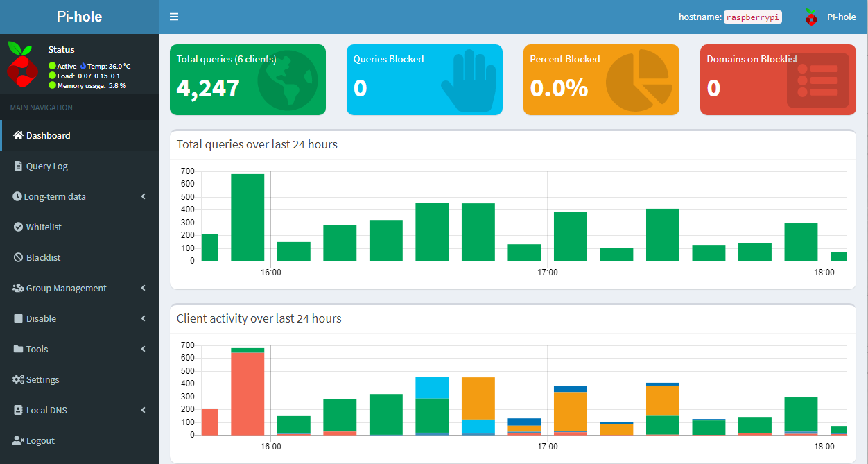The width and height of the screenshot is (868, 464).
Task: Toggle the sidebar with the hamburger button
Action: (x=174, y=17)
